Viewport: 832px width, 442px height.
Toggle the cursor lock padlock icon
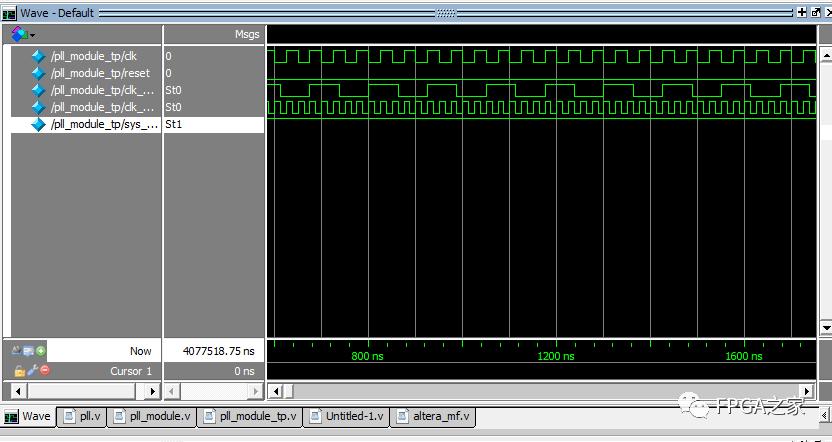tap(19, 370)
